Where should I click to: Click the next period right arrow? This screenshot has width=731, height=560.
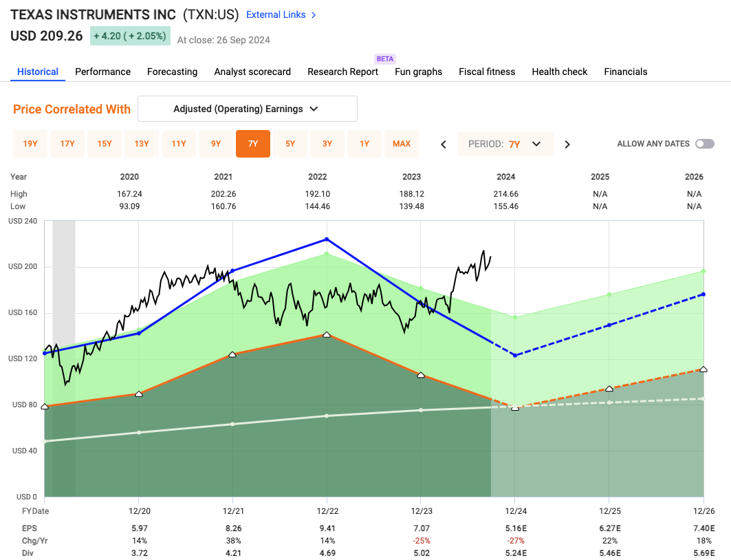tap(567, 144)
